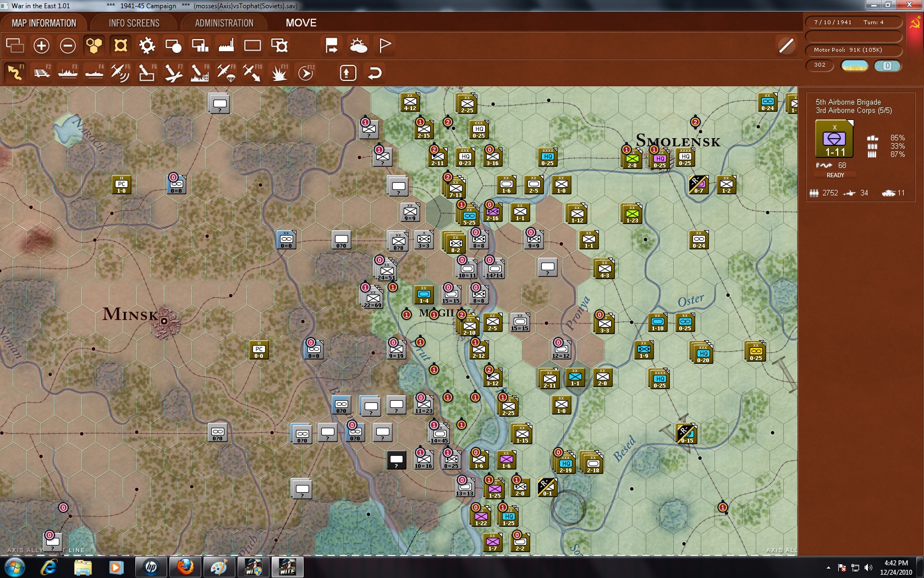The height and width of the screenshot is (578, 924).
Task: Open the Paint taskbar icon
Action: coord(219,568)
